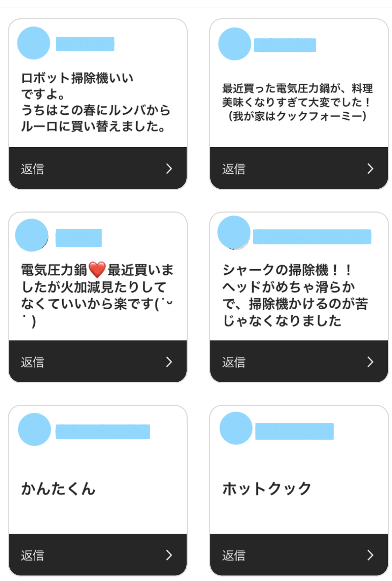Tap avatar on the シャークの掃除機 card
The image size is (392, 581).
(x=234, y=232)
